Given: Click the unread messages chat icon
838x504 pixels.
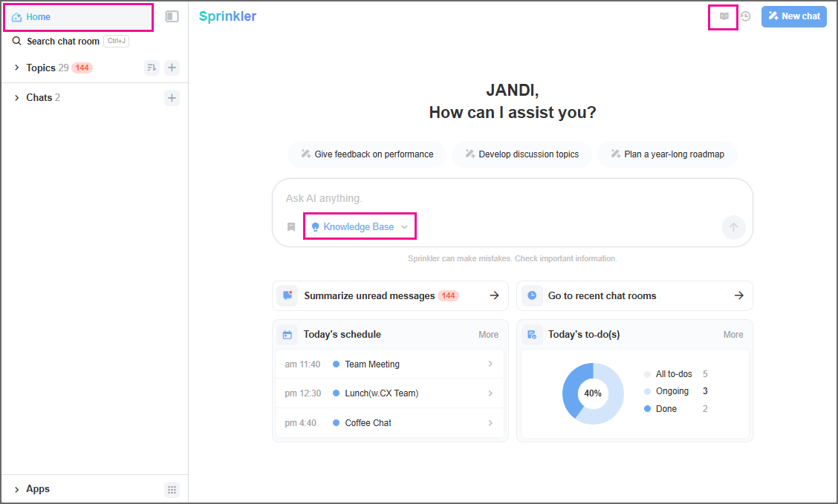Looking at the screenshot, I should 288,295.
